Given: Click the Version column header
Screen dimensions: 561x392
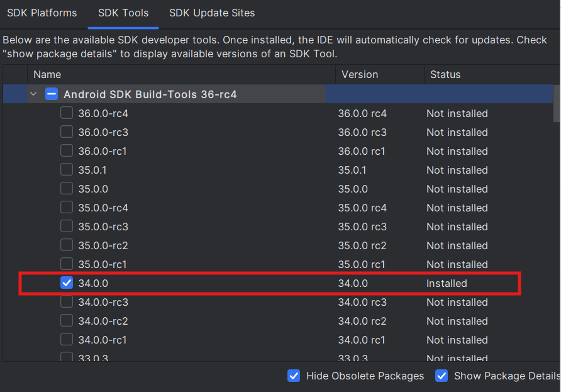Looking at the screenshot, I should coord(360,74).
